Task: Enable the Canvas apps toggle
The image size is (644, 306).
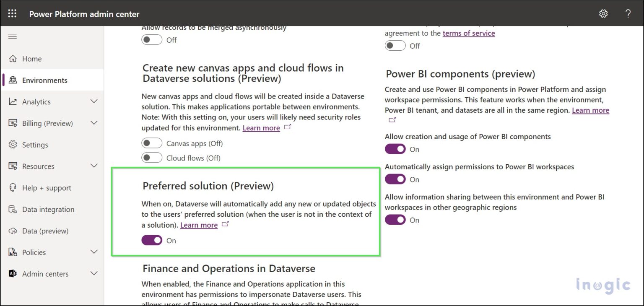Action: (152, 143)
